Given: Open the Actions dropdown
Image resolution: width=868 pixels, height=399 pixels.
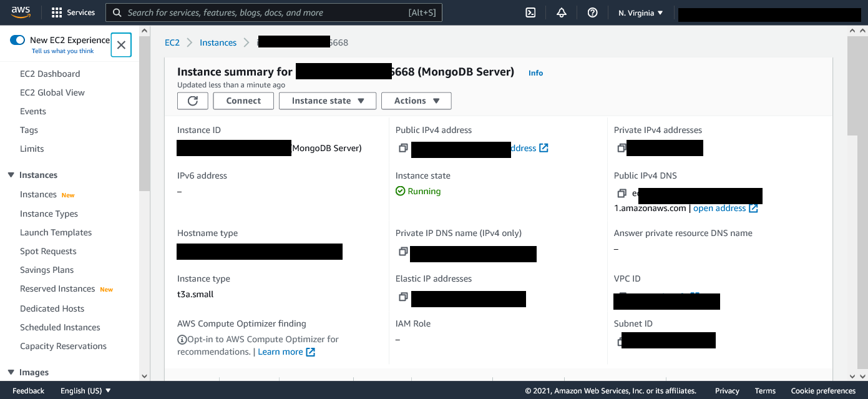Looking at the screenshot, I should pos(416,101).
